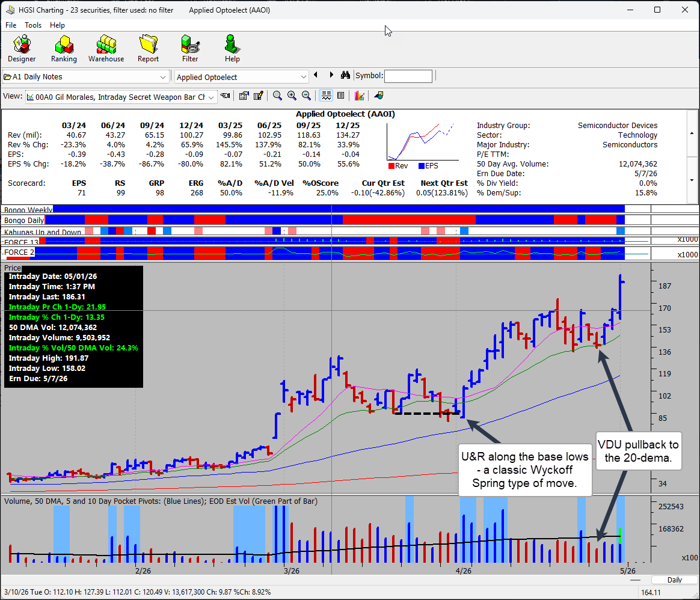Viewport: 700px width, 600px height.
Task: Click the status bar 164.11 price value
Action: coord(651,592)
